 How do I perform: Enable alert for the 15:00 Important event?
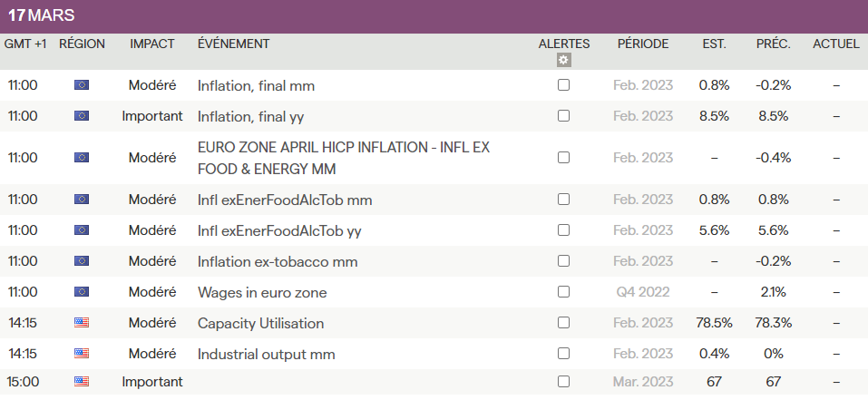[563, 382]
